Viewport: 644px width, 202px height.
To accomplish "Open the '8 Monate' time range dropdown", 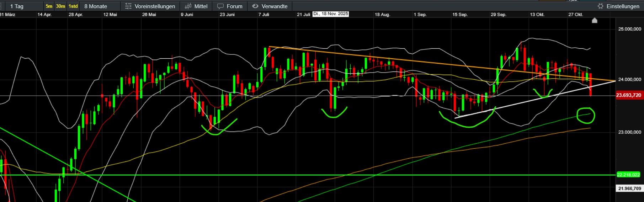I will pos(100,6).
